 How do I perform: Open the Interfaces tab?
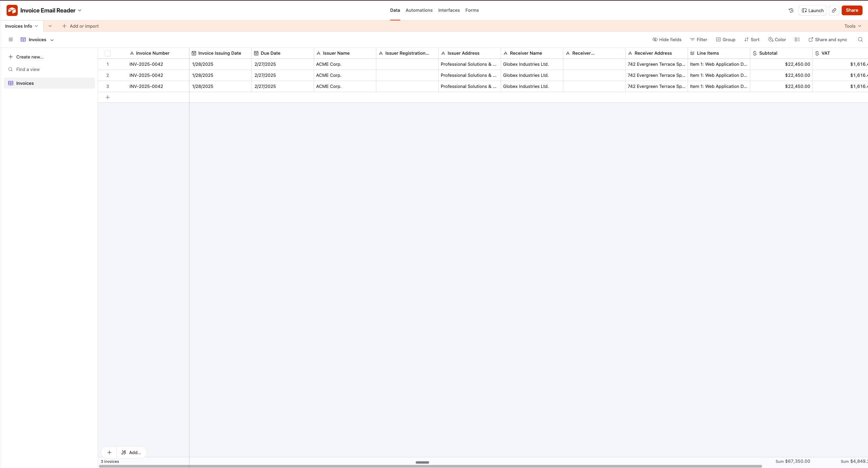(x=449, y=10)
